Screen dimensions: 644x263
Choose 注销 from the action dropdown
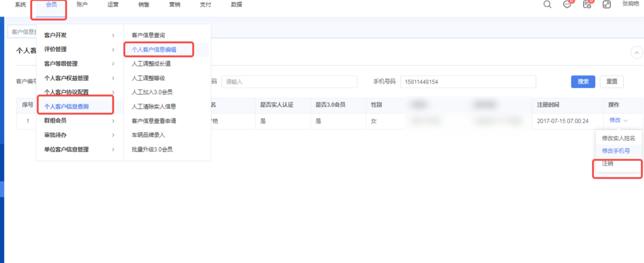608,164
